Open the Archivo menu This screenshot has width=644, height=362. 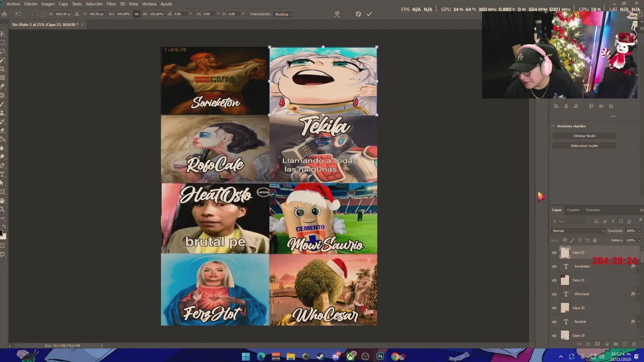14,4
